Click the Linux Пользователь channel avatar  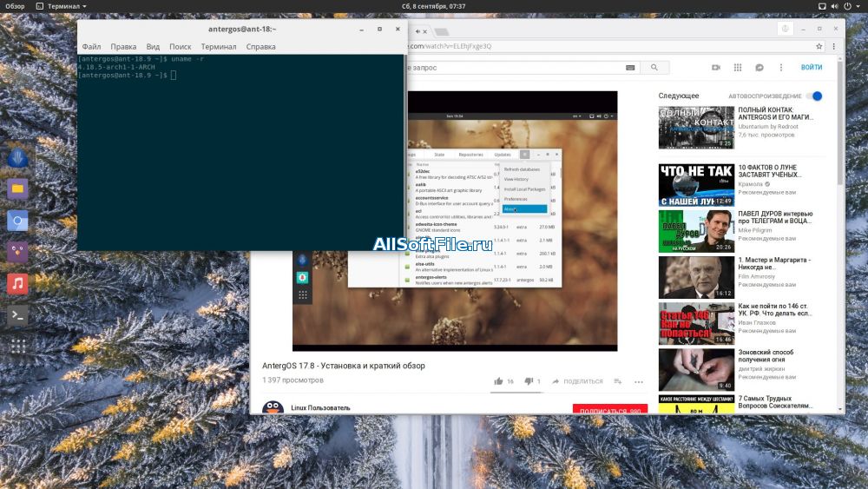point(273,408)
